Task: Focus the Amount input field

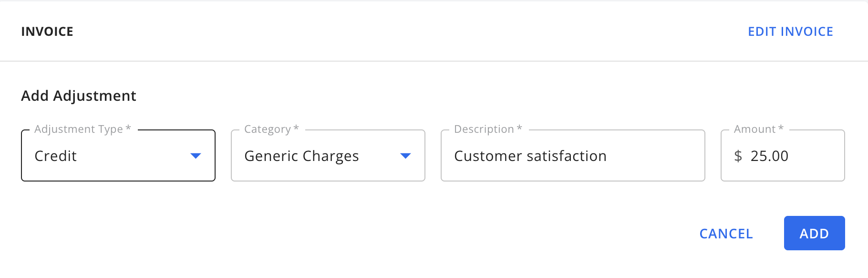Action: (811, 156)
